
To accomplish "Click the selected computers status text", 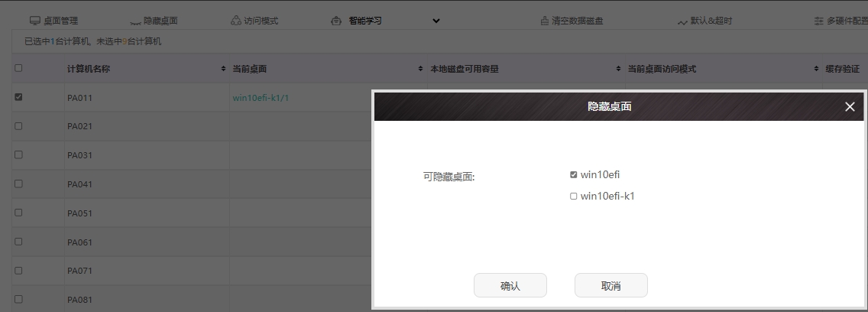I will tap(93, 41).
